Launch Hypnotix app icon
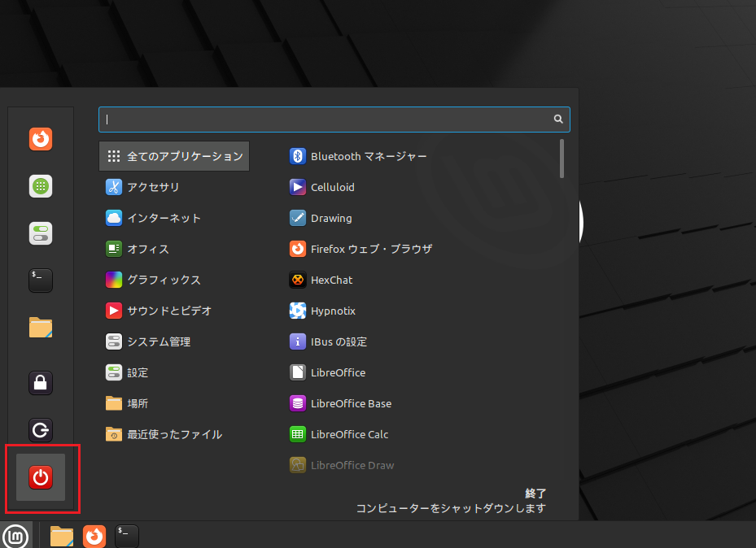 pyautogui.click(x=298, y=311)
